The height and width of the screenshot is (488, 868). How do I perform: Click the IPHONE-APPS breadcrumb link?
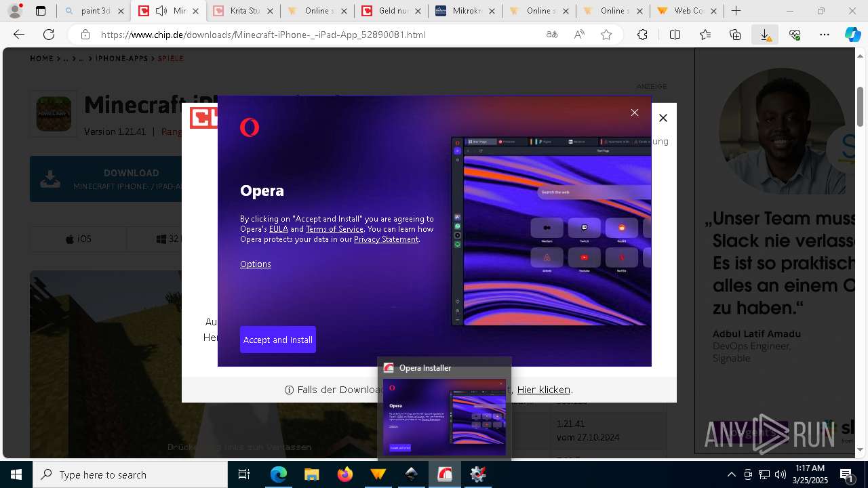[x=121, y=59]
